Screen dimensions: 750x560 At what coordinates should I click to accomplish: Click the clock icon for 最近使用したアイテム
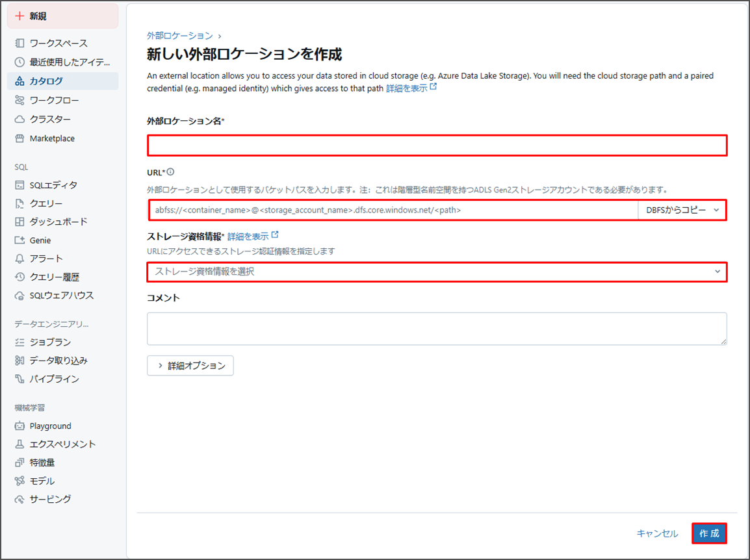[19, 62]
